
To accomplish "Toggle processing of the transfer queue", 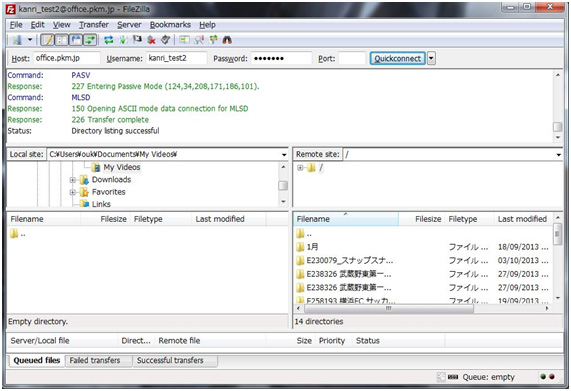I will tap(123, 40).
